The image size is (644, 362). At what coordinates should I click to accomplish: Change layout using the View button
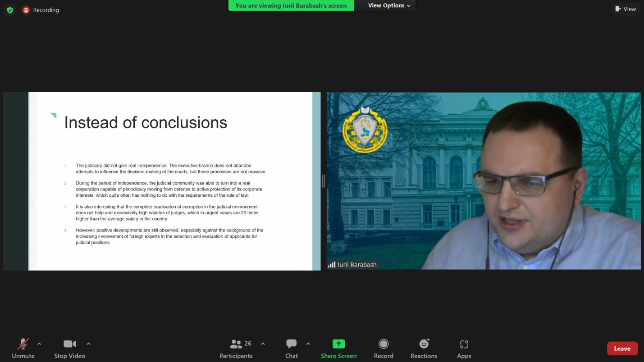click(x=626, y=9)
